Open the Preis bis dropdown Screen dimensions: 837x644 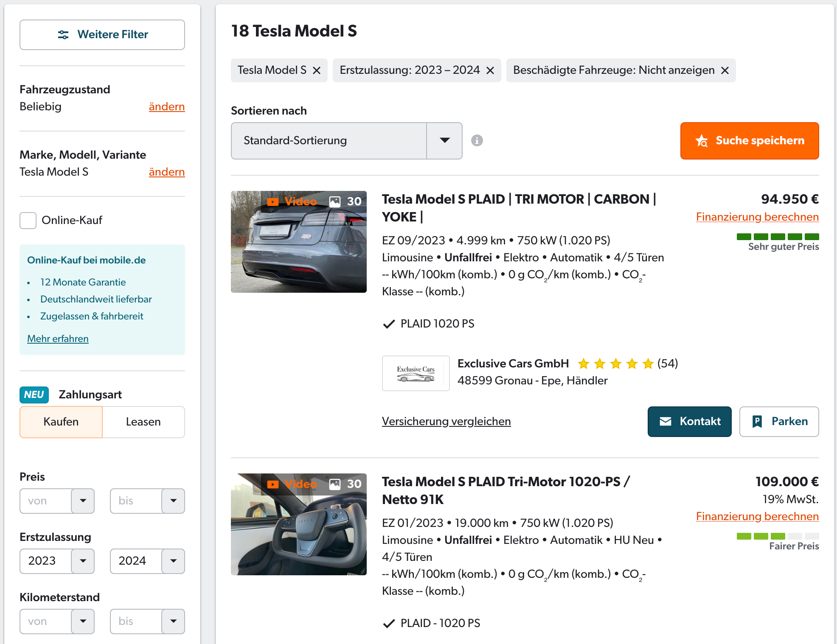tap(173, 501)
